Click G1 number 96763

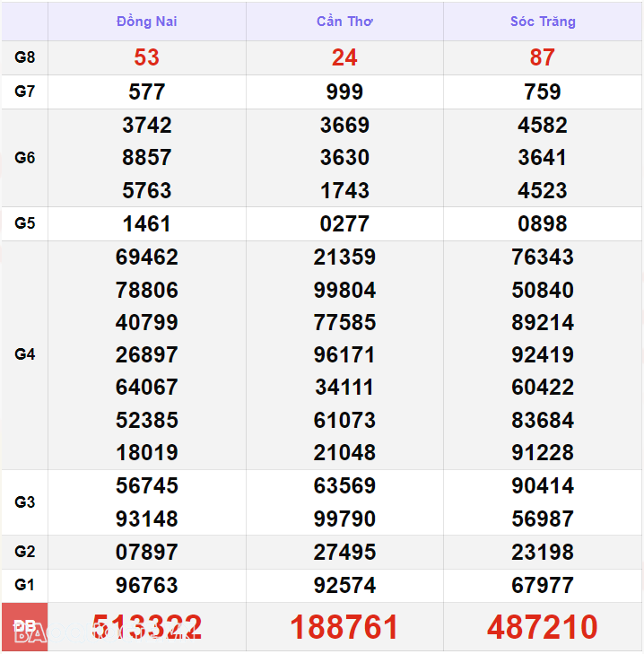click(146, 585)
